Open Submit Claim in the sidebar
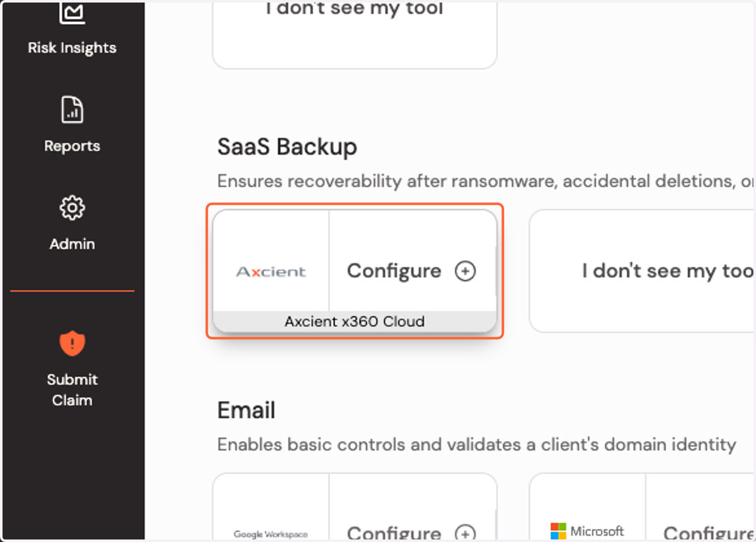 pos(72,390)
